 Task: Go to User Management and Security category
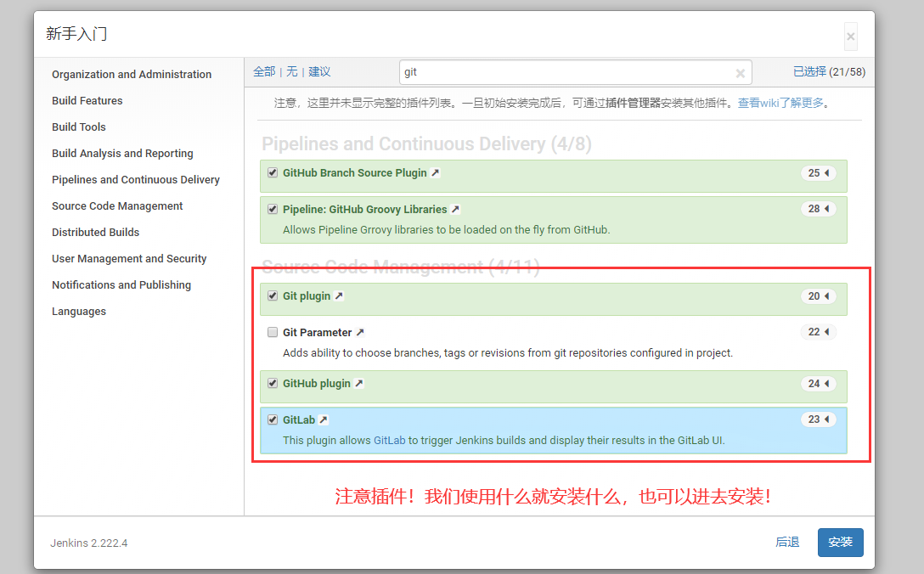click(x=129, y=259)
